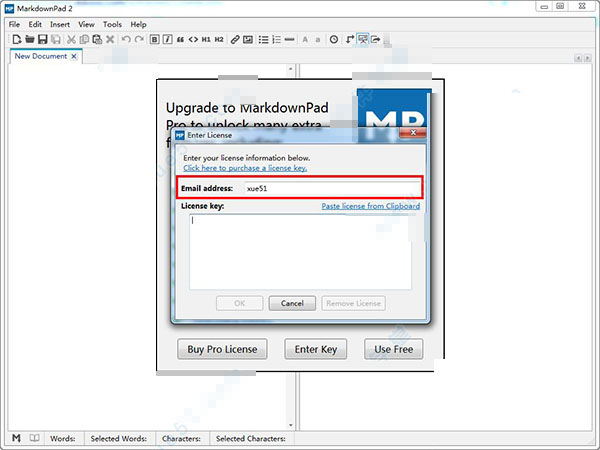The width and height of the screenshot is (600, 450).
Task: Convert text to lowercase a icon
Action: tap(318, 39)
